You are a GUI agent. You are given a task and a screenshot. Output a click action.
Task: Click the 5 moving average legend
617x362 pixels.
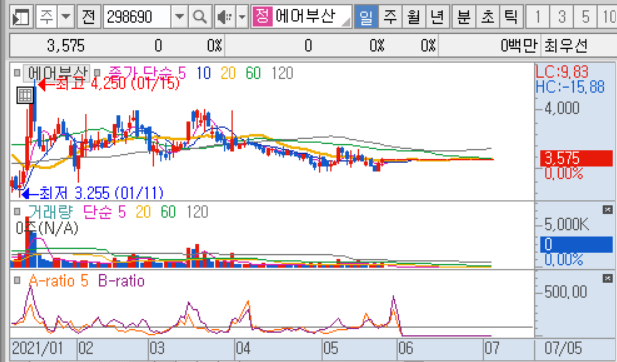[181, 73]
